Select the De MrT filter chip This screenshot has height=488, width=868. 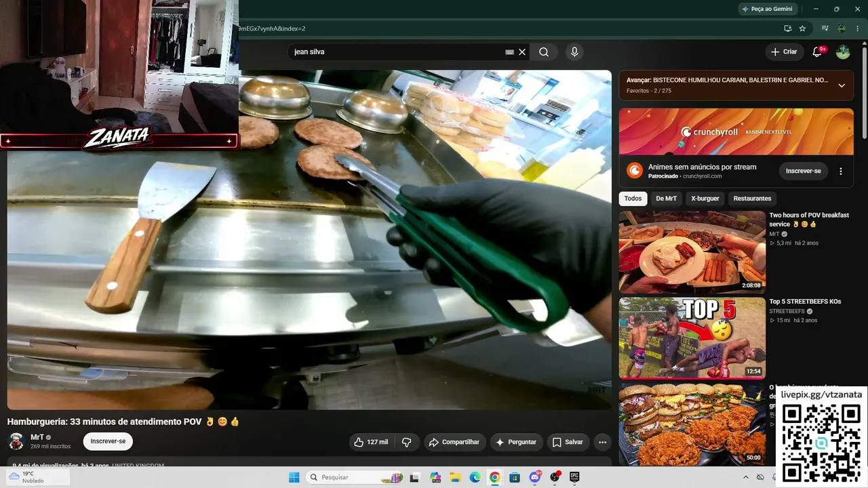pos(666,199)
